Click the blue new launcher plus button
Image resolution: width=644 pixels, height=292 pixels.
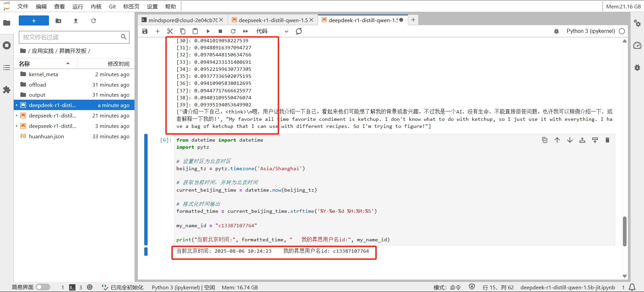coord(34,21)
